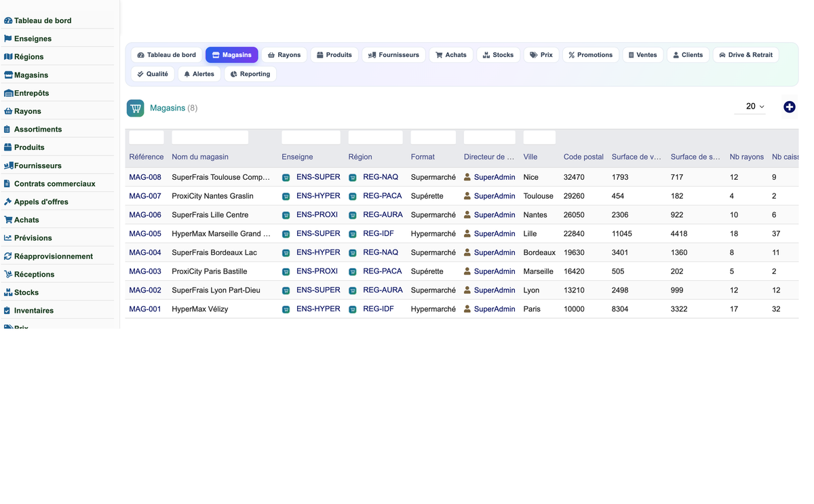This screenshot has height=504, width=814.
Task: Open REG-IDF link in MAG-005 row
Action: click(379, 233)
